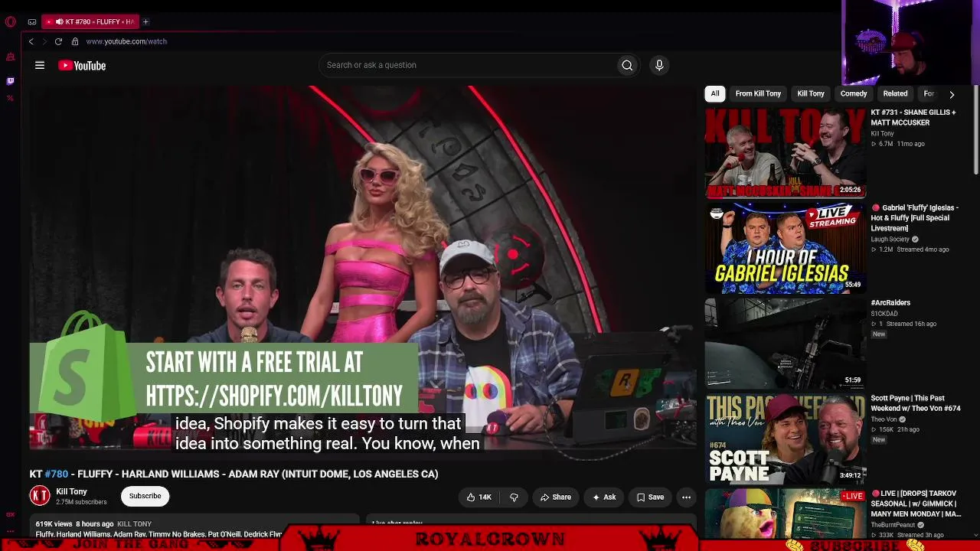Click the address bar showing youtube.com/watch
The image size is (980, 551).
pyautogui.click(x=126, y=41)
